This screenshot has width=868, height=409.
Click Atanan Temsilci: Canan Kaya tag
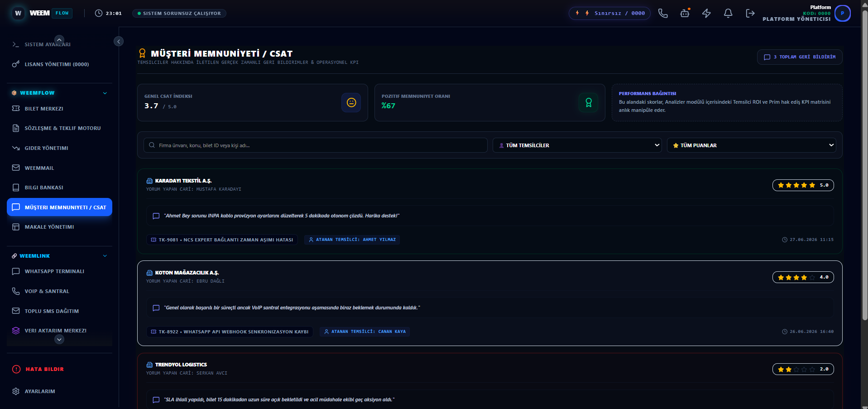click(x=364, y=332)
